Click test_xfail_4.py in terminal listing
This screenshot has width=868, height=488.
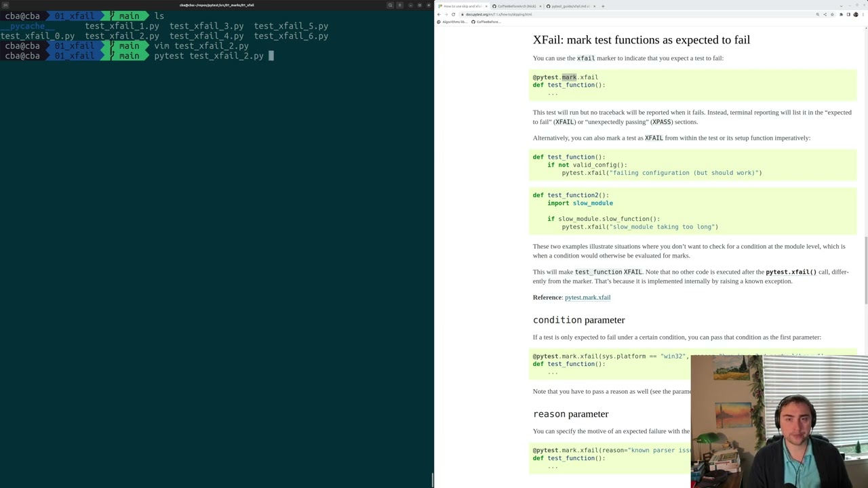(206, 36)
